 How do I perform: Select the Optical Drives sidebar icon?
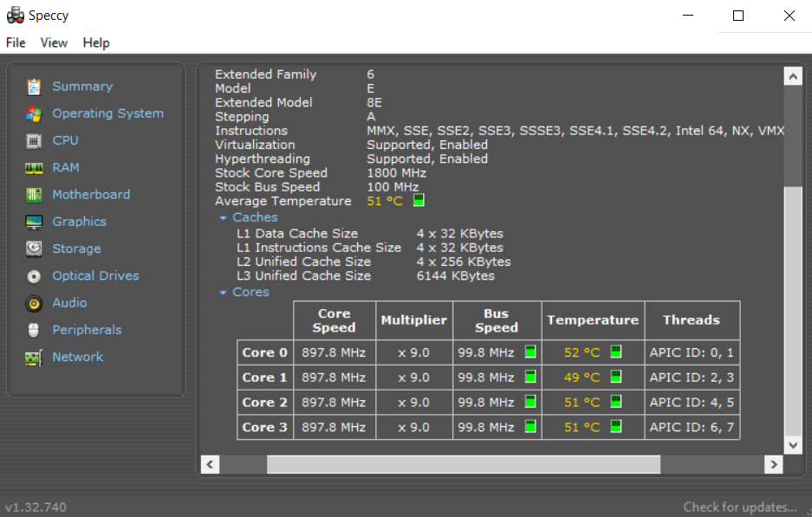click(33, 275)
